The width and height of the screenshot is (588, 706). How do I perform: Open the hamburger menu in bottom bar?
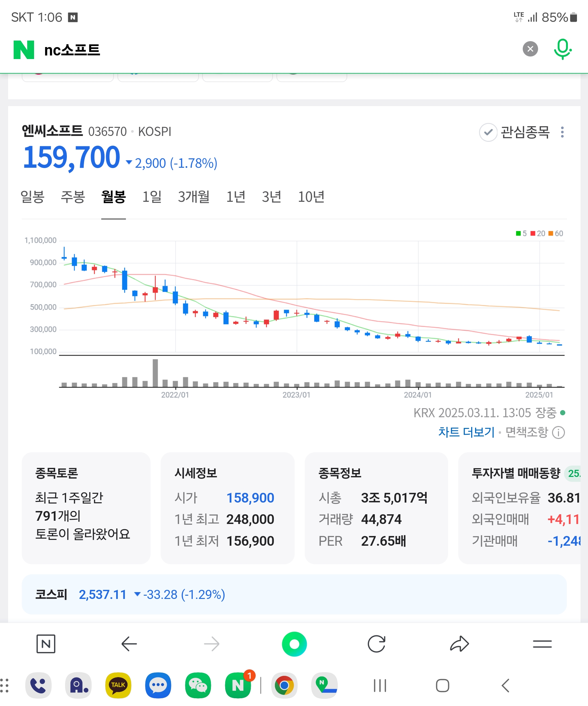point(542,644)
